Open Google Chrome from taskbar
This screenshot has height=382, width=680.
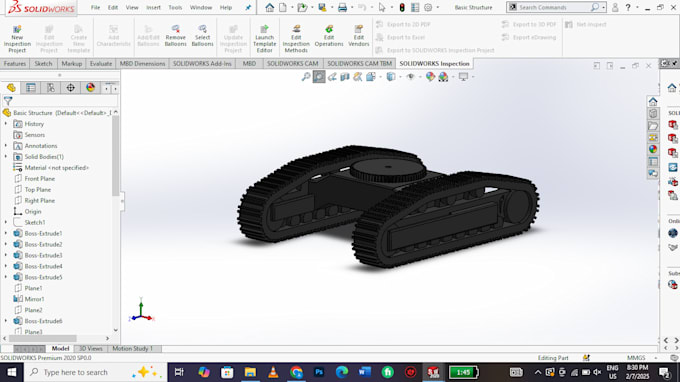[296, 372]
